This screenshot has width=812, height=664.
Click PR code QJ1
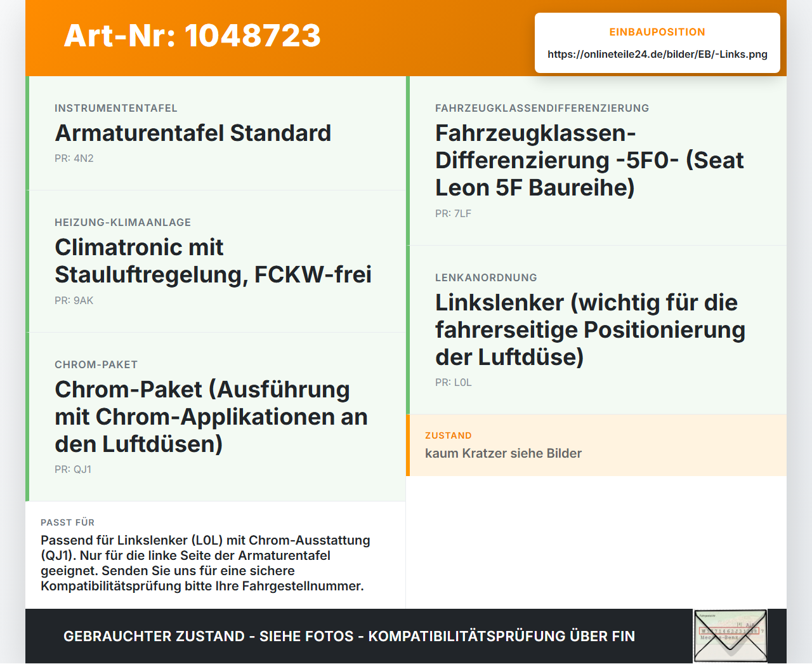[x=73, y=470]
